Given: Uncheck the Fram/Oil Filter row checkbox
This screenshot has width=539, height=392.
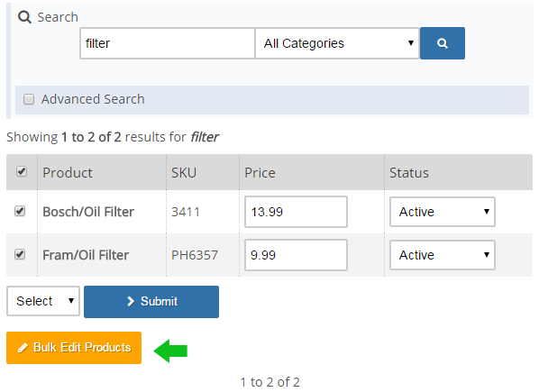Looking at the screenshot, I should 20,254.
